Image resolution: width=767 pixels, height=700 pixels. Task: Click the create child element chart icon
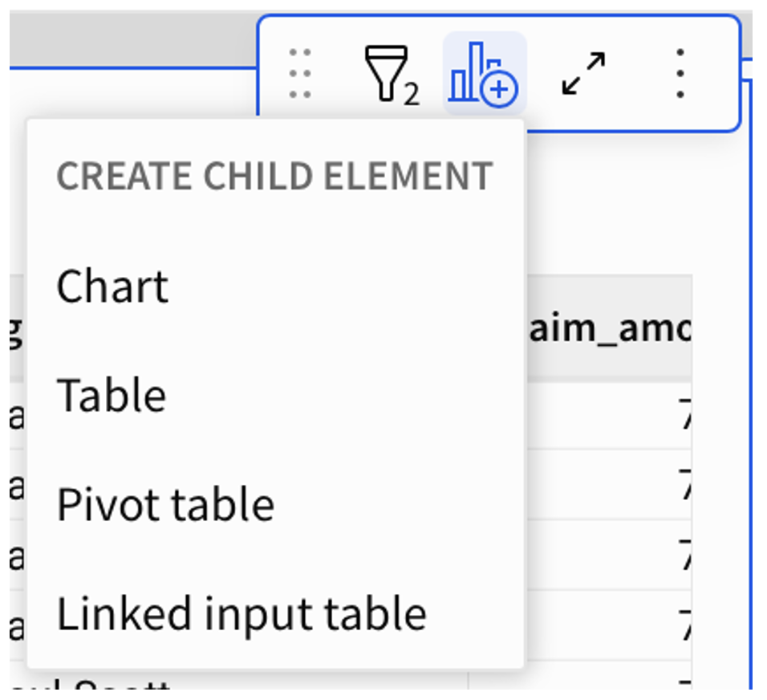tap(484, 74)
